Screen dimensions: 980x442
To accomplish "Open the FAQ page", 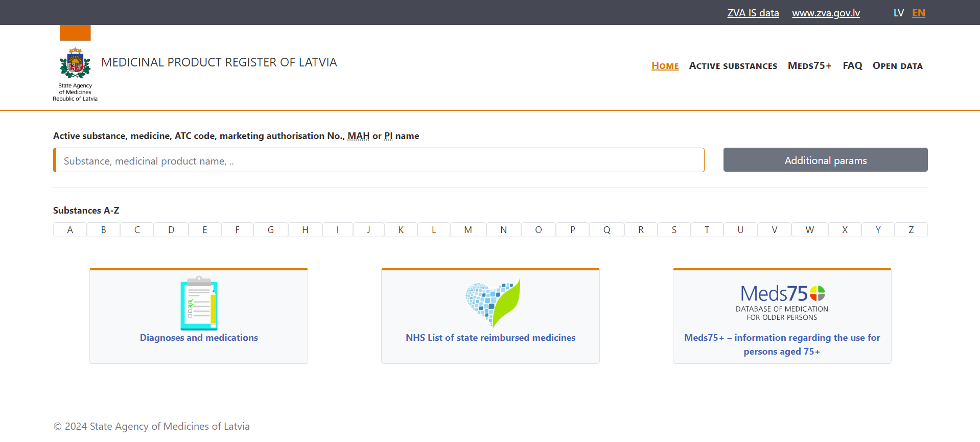I will (852, 66).
